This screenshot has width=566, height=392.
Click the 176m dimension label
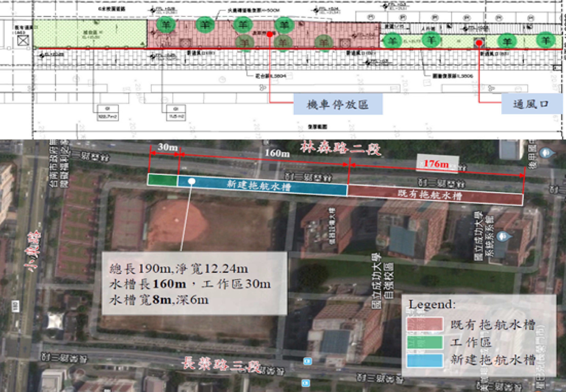click(436, 164)
